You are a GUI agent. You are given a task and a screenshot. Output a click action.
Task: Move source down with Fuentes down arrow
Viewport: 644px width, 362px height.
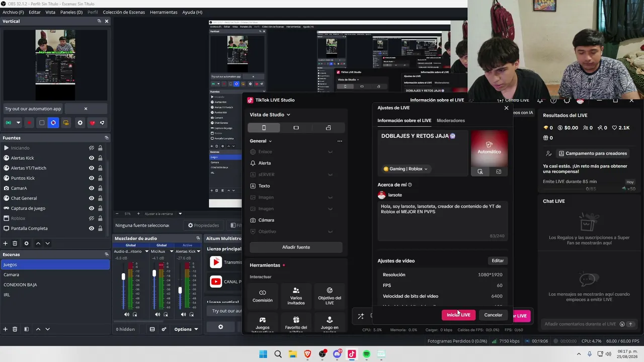[47, 243]
